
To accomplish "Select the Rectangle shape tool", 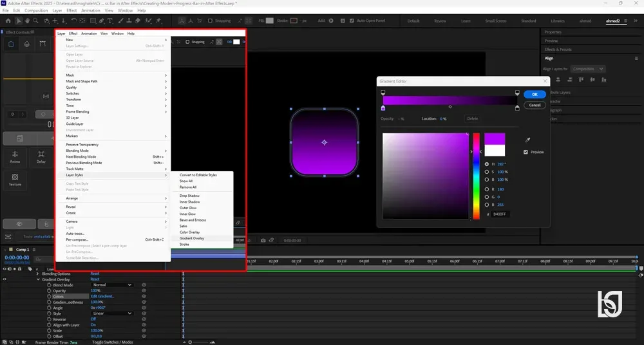I will [93, 21].
